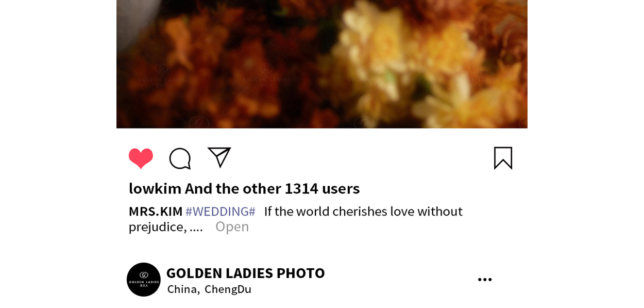Open the Golden Ladies round profile avatar
The image size is (644, 308).
pos(144,280)
